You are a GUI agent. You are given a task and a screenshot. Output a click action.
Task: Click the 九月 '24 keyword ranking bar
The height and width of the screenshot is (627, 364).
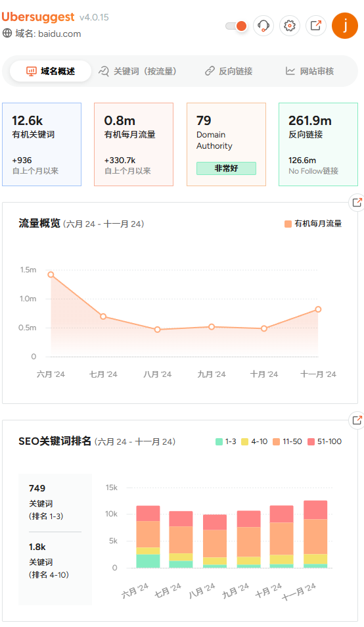click(x=248, y=539)
